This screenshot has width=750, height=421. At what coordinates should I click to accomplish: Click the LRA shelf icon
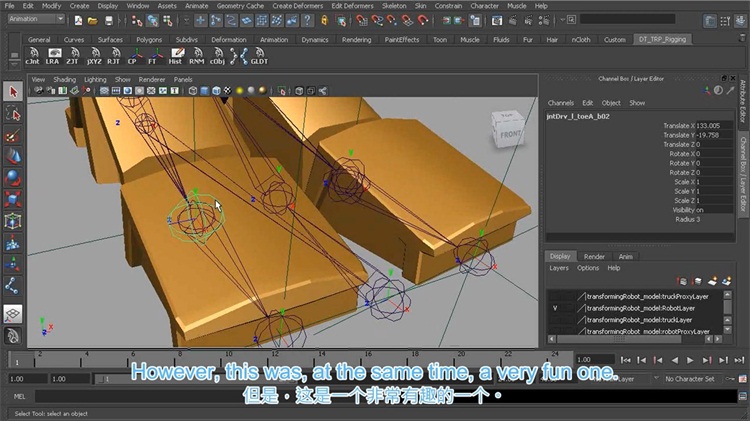tap(54, 56)
